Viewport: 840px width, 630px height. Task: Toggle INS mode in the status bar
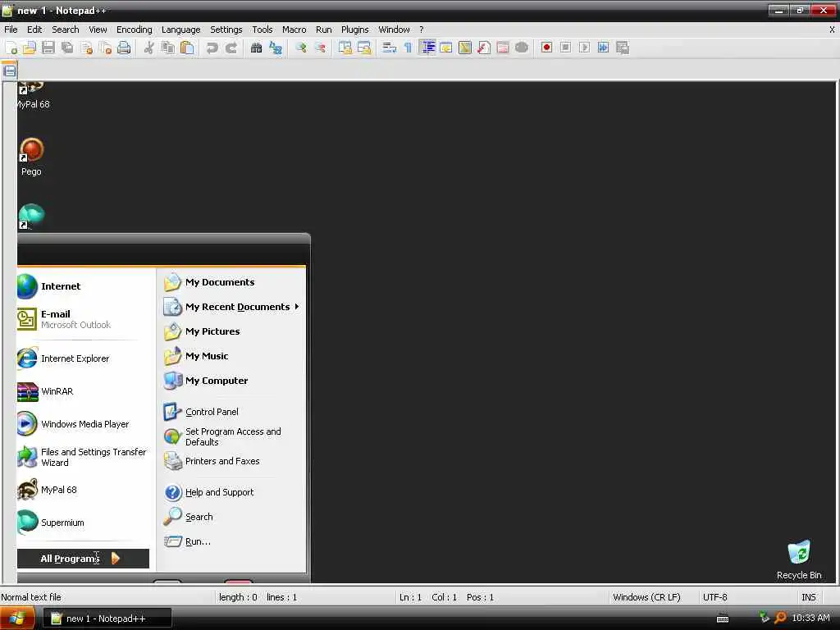pyautogui.click(x=808, y=597)
